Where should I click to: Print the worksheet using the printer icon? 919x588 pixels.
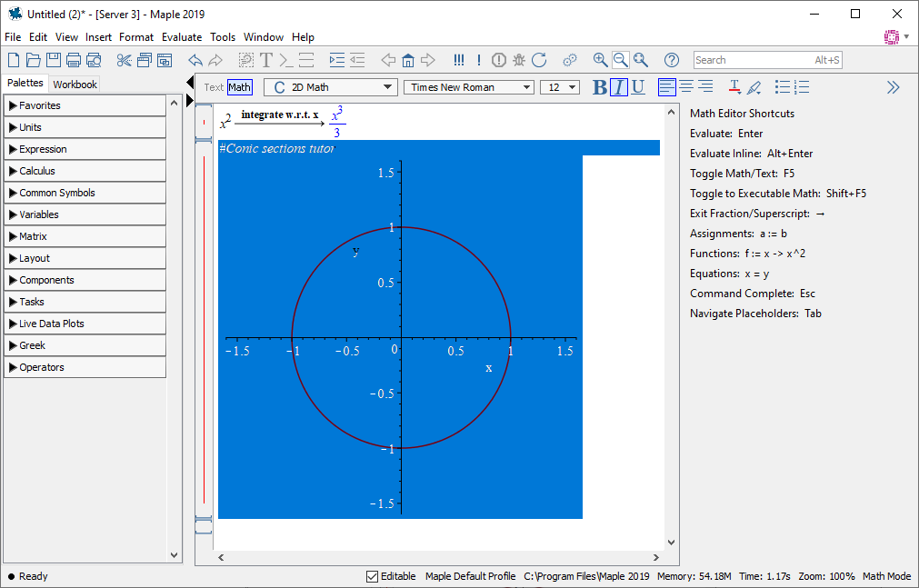(x=74, y=60)
